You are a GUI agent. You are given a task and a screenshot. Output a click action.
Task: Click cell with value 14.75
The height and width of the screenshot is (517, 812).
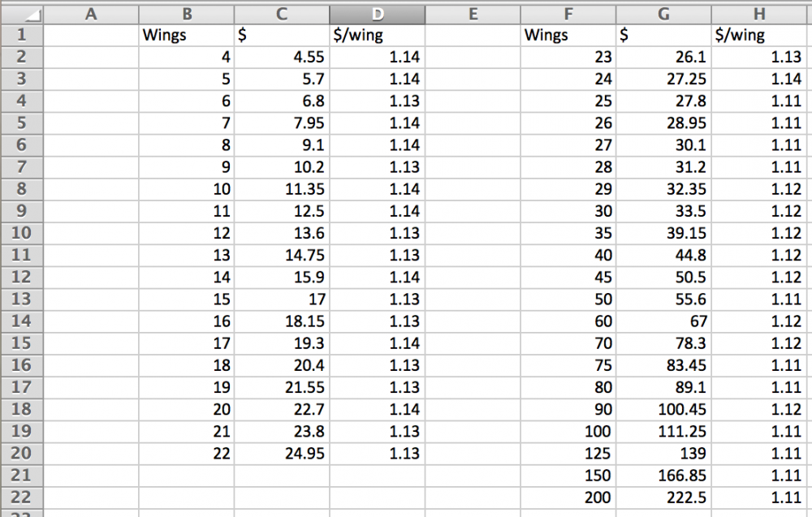[x=282, y=256]
